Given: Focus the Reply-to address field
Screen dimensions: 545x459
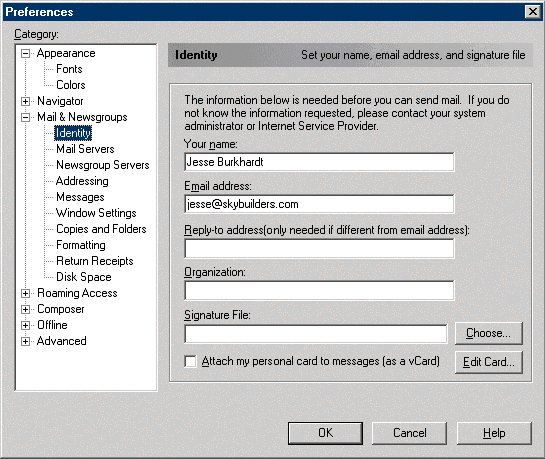Looking at the screenshot, I should [319, 248].
